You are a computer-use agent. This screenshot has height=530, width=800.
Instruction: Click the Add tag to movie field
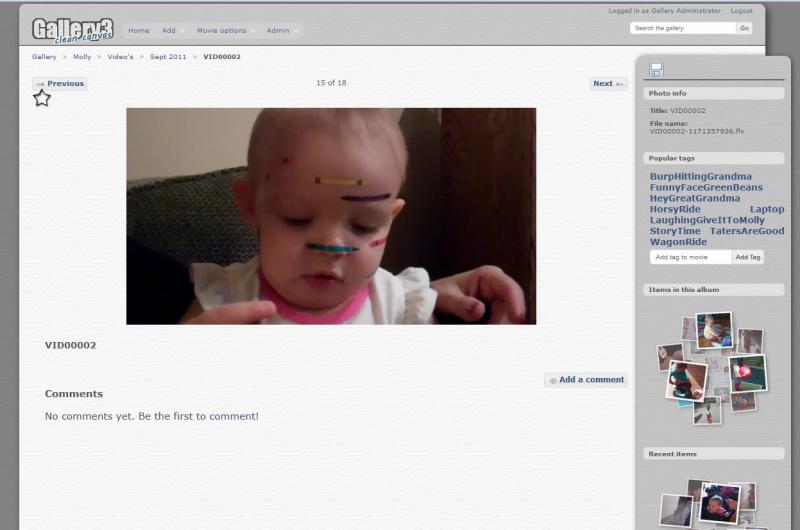pyautogui.click(x=690, y=257)
